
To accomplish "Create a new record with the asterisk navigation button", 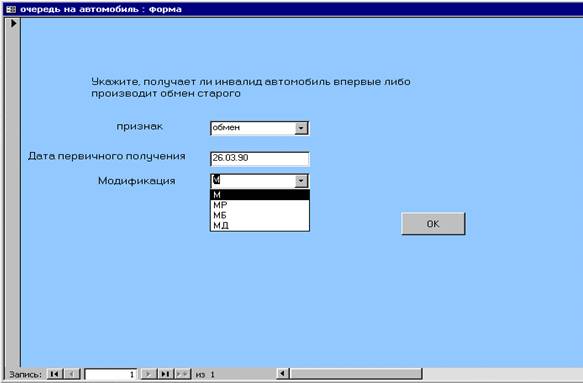I will (x=183, y=374).
